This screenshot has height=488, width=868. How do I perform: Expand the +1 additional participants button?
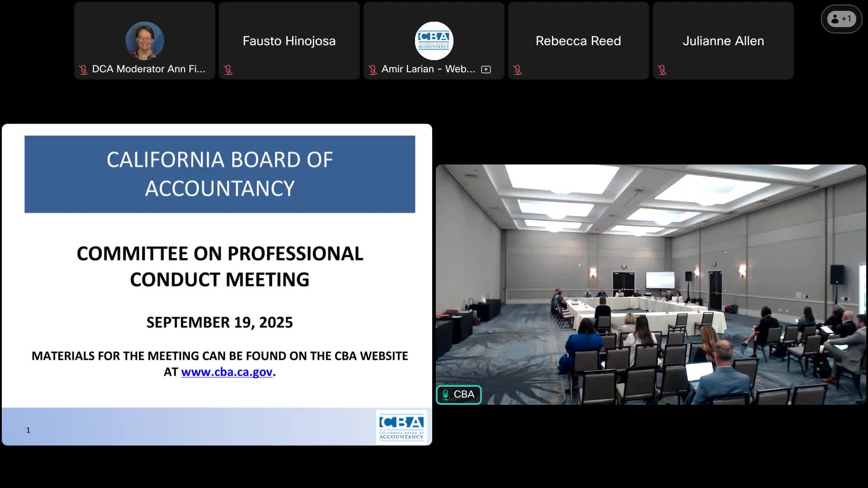tap(841, 19)
